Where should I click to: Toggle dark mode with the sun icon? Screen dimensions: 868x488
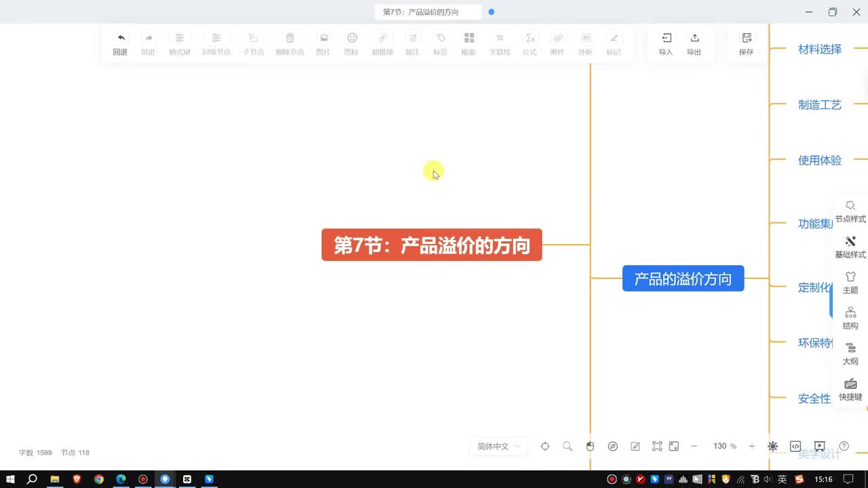773,446
